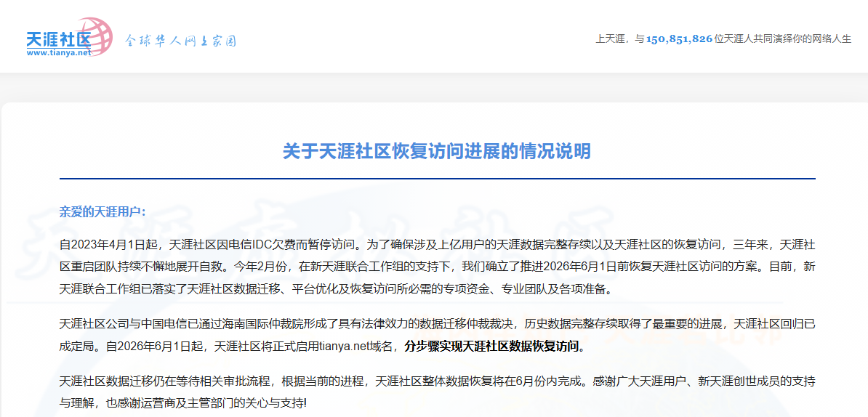The height and width of the screenshot is (417, 868).
Task: Click the line starting 与理解，也感谢运营商
Action: (182, 403)
